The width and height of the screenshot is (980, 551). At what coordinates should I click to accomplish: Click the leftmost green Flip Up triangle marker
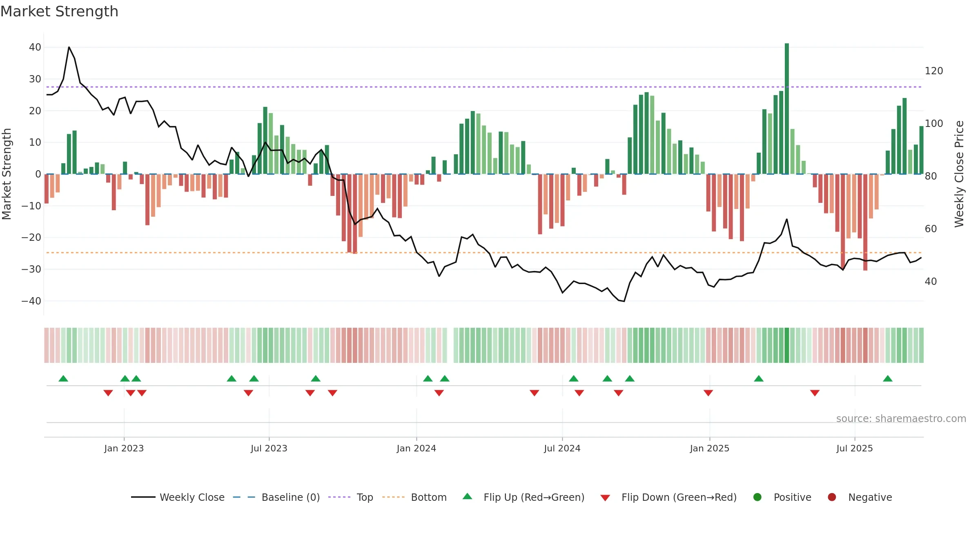63,378
